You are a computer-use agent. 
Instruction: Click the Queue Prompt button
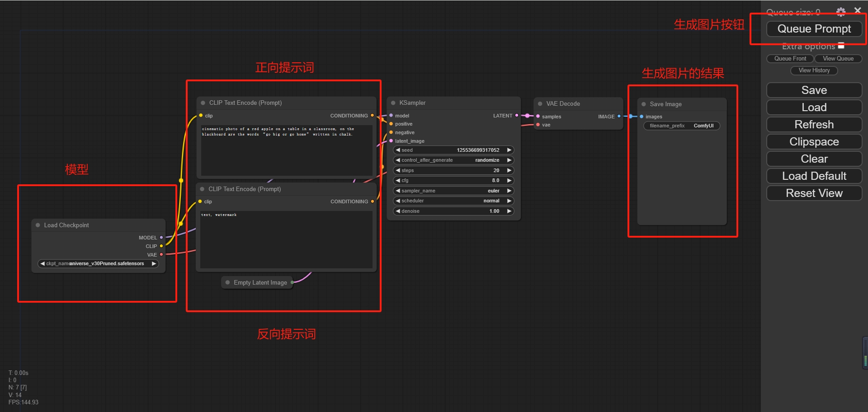point(814,29)
